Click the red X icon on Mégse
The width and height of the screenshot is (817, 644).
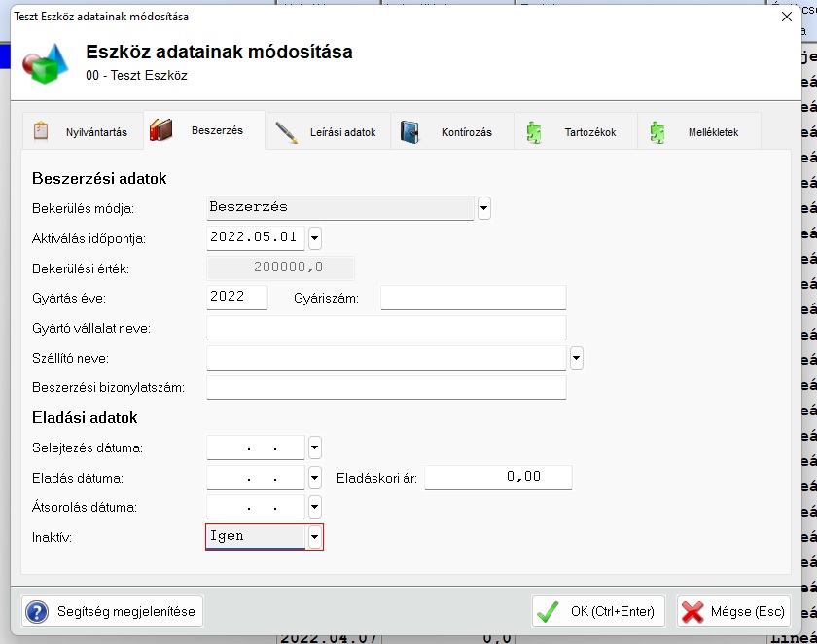tap(693, 612)
